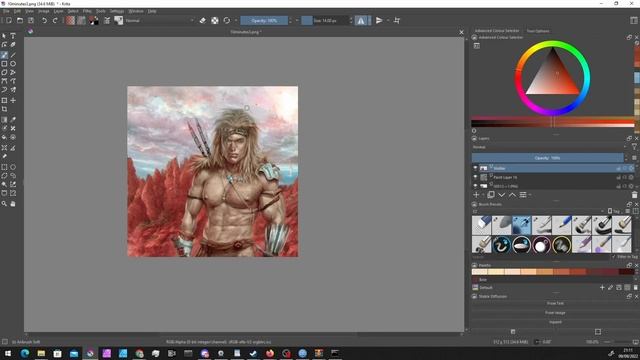Activate the Freehand Brush tool
Image resolution: width=640 pixels, height=360 pixels.
tap(4, 55)
